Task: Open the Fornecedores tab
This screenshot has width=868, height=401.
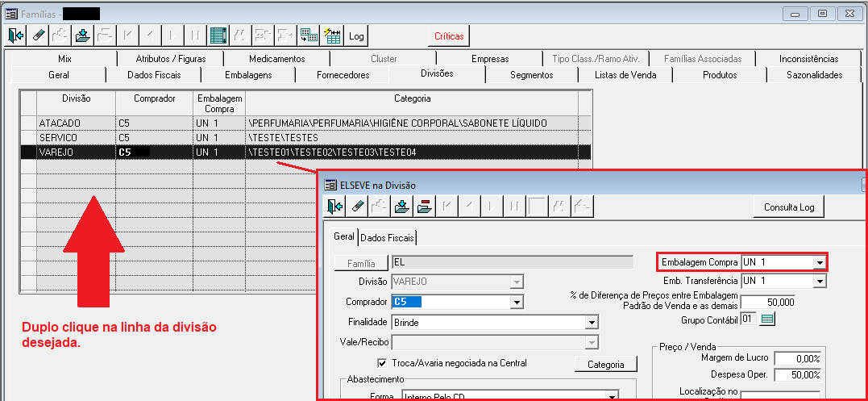Action: 343,75
